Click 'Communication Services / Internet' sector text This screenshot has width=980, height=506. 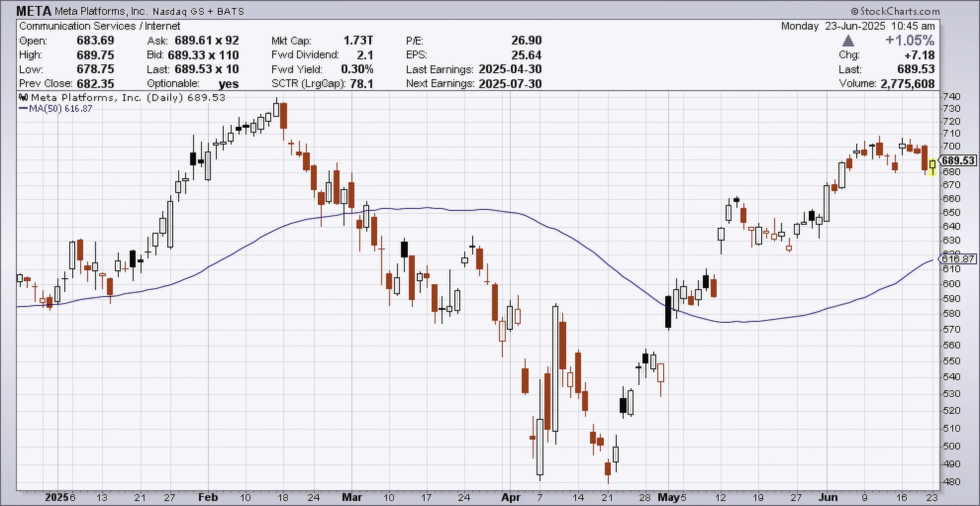pyautogui.click(x=99, y=26)
